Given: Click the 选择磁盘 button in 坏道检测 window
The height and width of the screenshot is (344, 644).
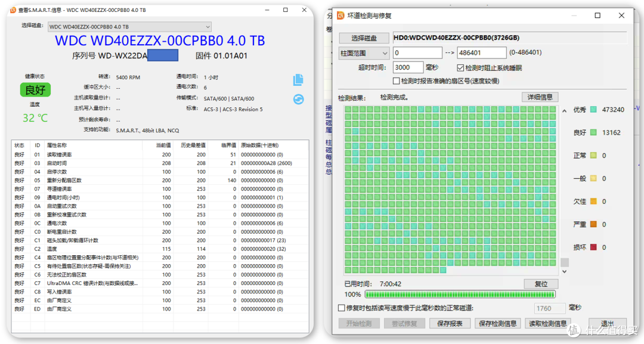Looking at the screenshot, I should point(364,38).
